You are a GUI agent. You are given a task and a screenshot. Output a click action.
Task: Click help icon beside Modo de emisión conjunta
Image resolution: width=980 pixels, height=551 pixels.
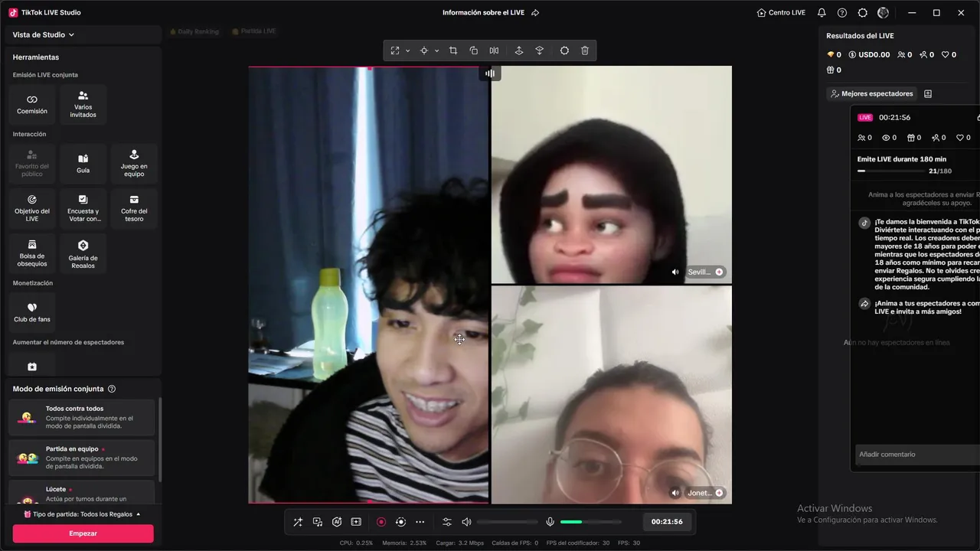[112, 389]
